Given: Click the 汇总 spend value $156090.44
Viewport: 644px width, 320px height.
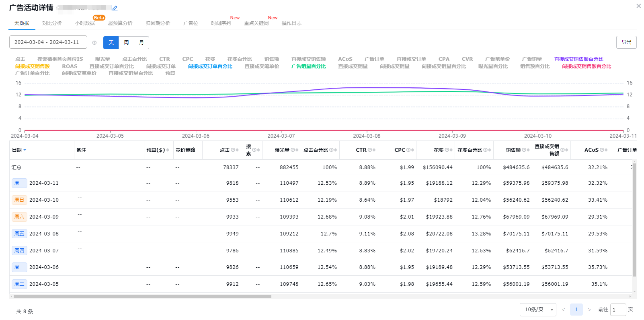Looking at the screenshot, I should coord(437,167).
